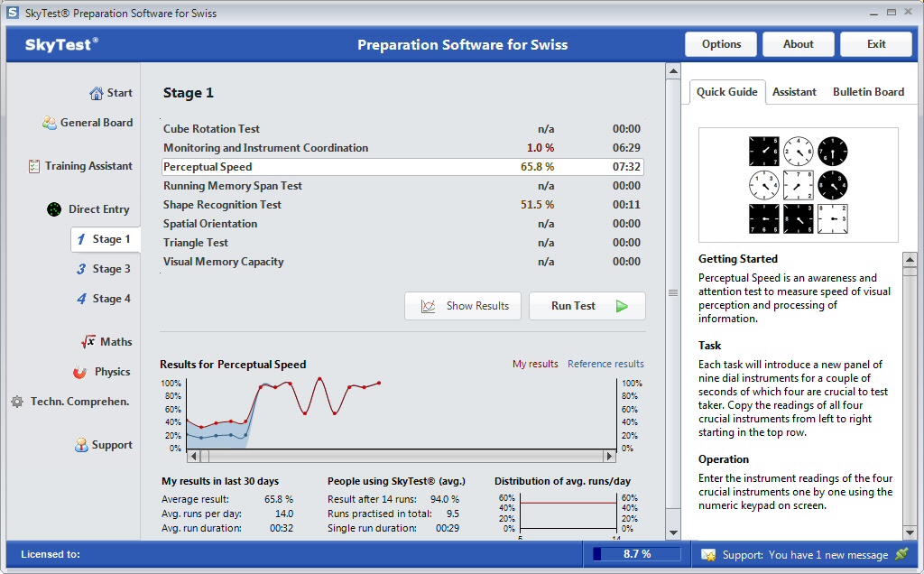Select Stage 4 in the sidebar
Image resolution: width=924 pixels, height=574 pixels.
tap(104, 299)
